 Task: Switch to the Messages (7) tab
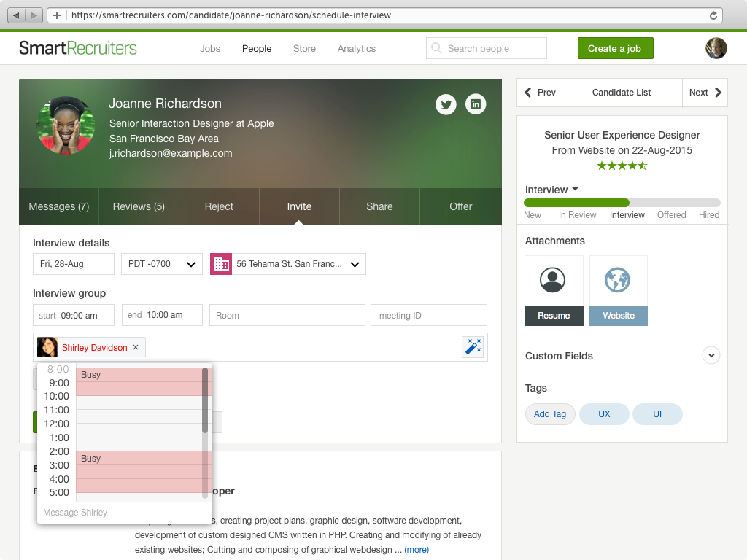(x=59, y=206)
